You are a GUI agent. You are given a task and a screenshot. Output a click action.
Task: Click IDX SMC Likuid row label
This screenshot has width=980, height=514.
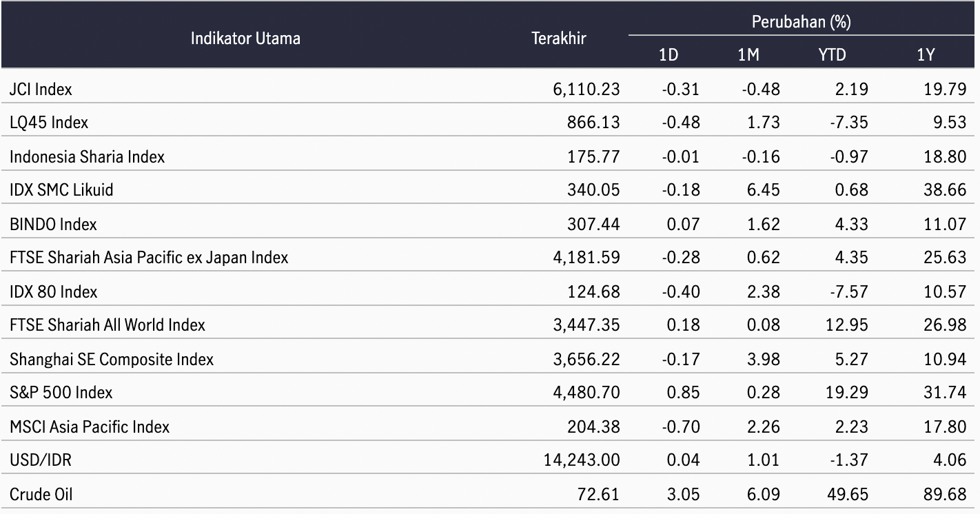pyautogui.click(x=61, y=190)
